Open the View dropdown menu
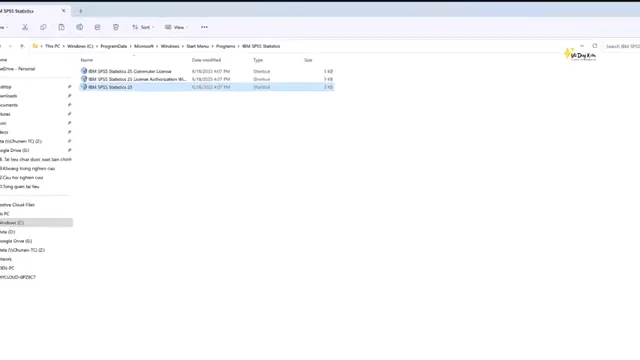 (x=176, y=27)
